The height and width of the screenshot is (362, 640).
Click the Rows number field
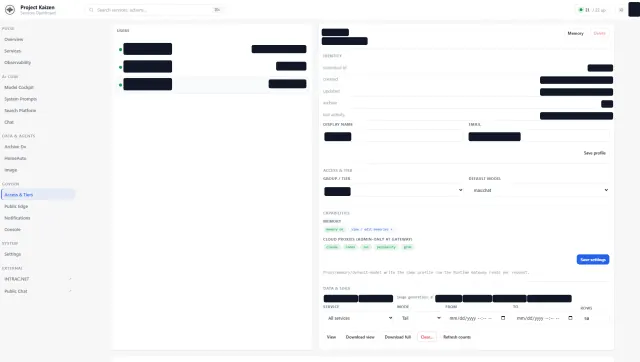pos(594,318)
